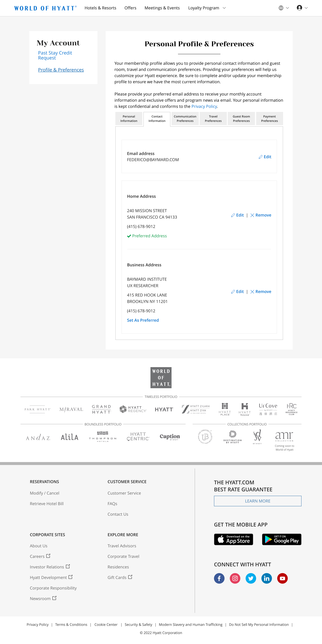Click Download on the App Store badge
This screenshot has width=322, height=644.
(x=233, y=539)
